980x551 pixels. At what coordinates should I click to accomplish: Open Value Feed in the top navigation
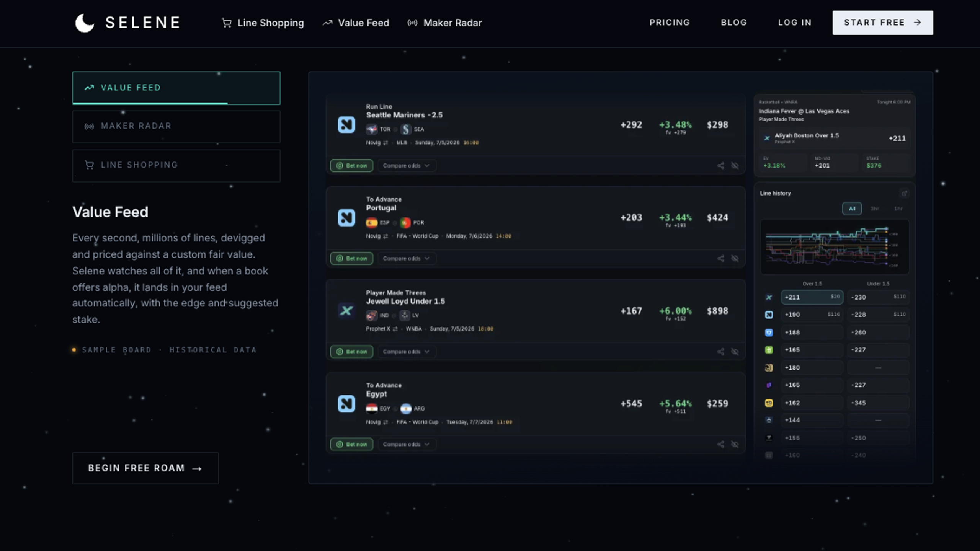(x=356, y=23)
